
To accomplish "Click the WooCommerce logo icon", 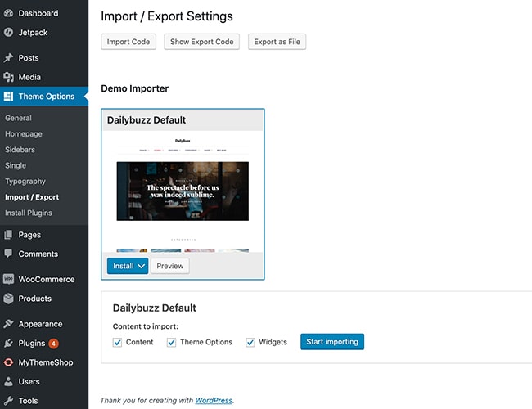I will coord(8,279).
